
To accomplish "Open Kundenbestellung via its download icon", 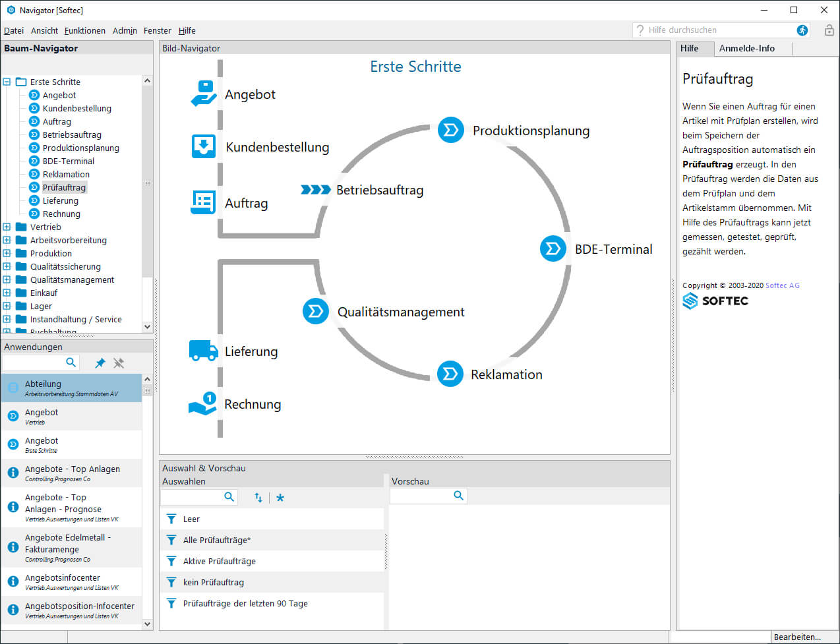I will (x=202, y=146).
